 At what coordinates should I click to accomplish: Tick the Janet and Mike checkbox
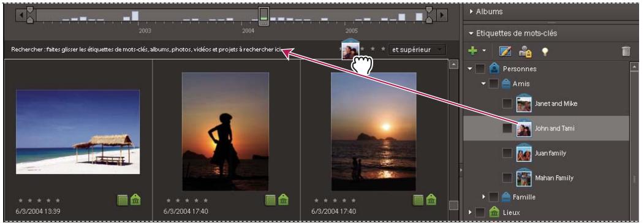click(x=507, y=104)
